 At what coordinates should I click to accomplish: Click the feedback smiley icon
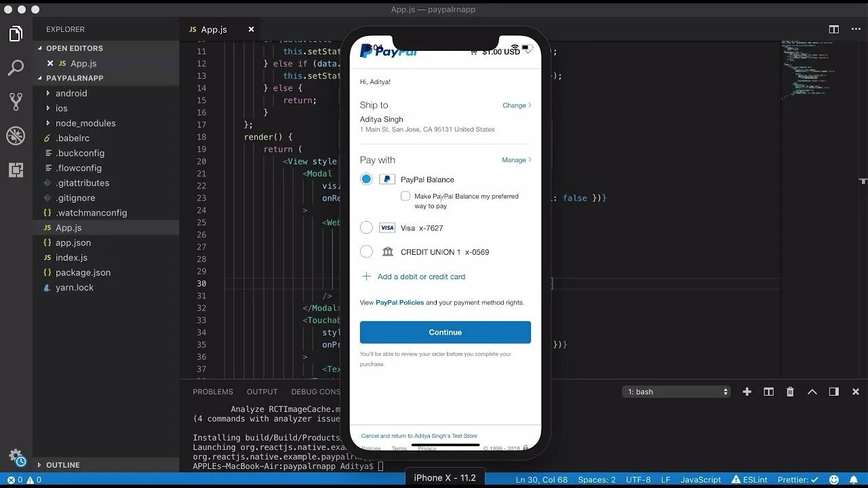834,479
